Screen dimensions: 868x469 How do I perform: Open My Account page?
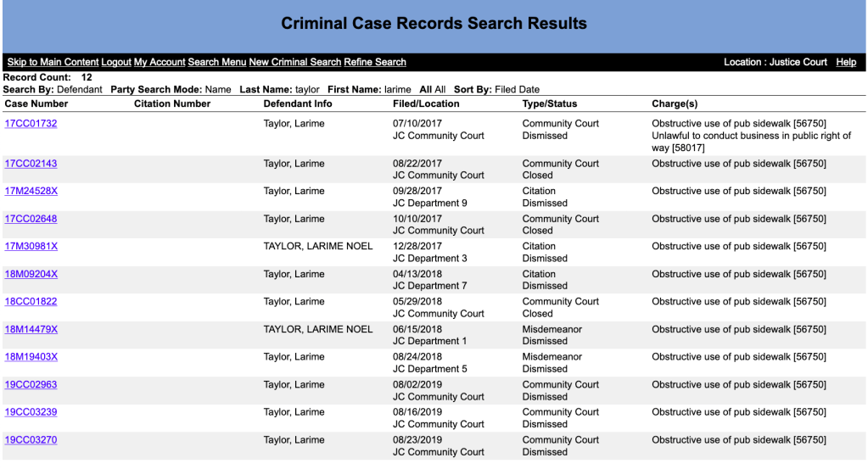[x=160, y=63]
